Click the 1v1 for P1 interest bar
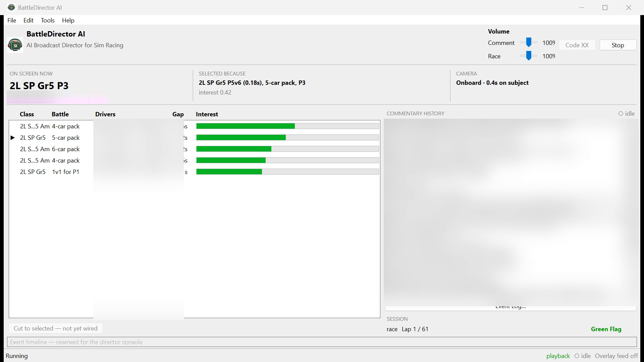The width and height of the screenshot is (644, 362). click(287, 172)
